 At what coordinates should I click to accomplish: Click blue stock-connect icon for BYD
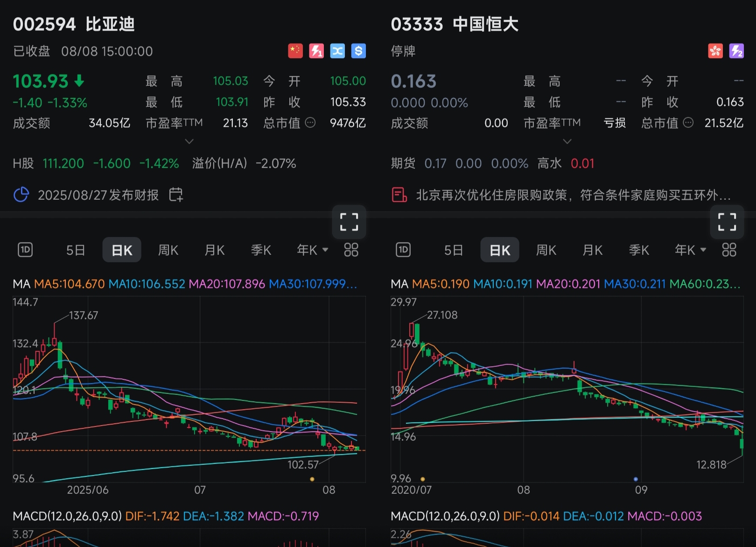tap(337, 51)
